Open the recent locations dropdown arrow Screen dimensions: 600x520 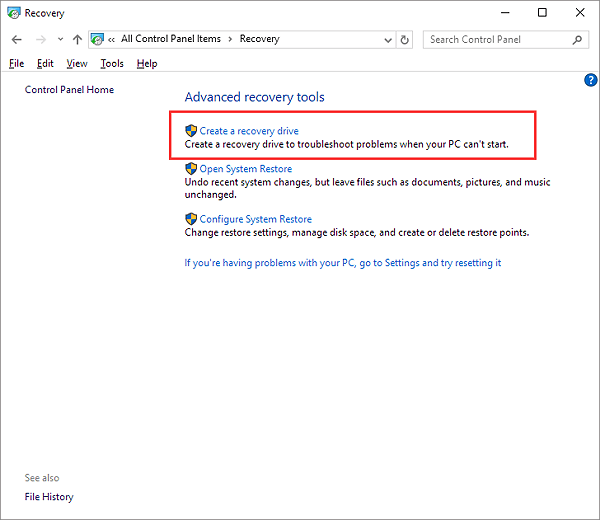tap(60, 40)
